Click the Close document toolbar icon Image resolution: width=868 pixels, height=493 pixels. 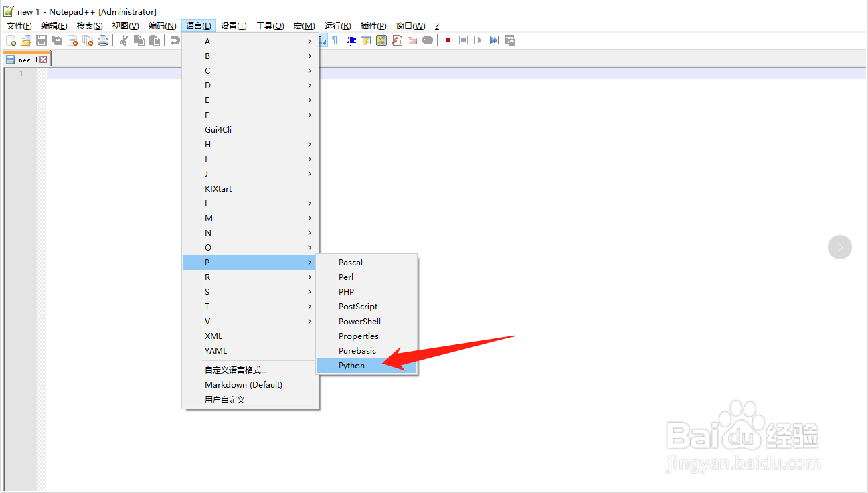pyautogui.click(x=72, y=40)
